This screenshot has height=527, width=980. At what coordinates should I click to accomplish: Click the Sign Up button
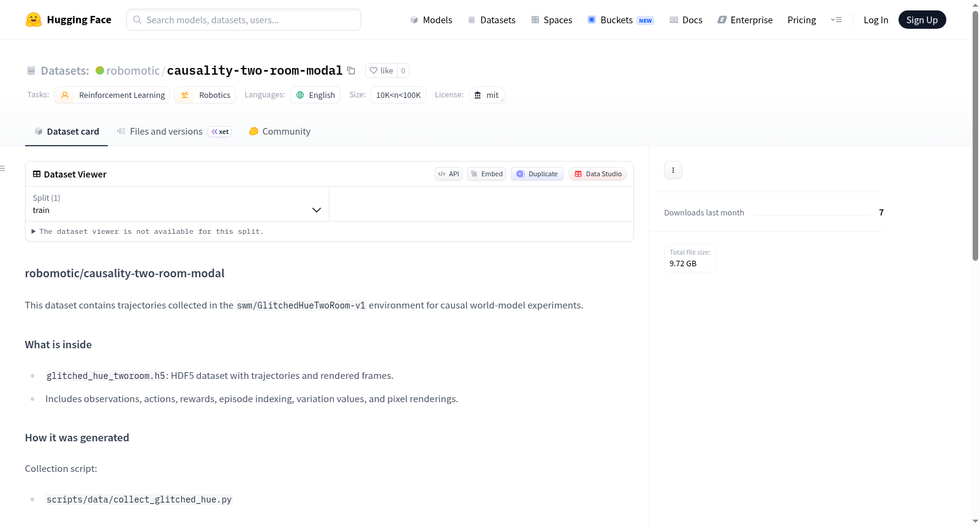click(x=922, y=20)
